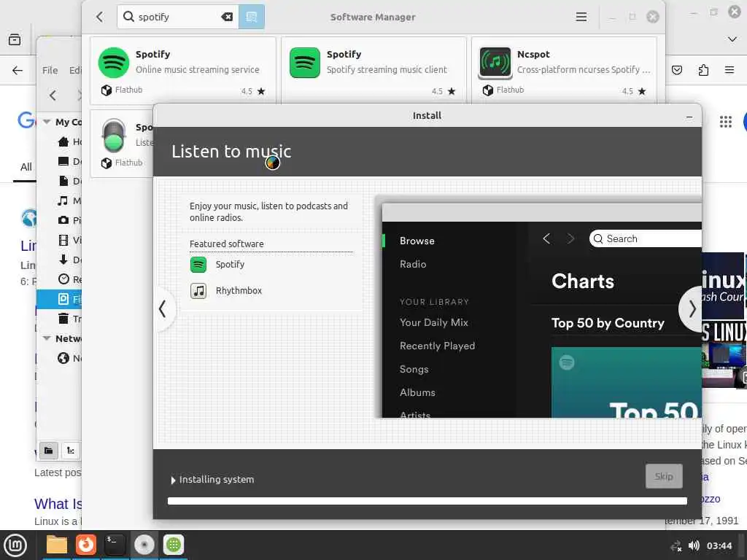Image resolution: width=747 pixels, height=560 pixels.
Task: Open Software Manager hamburger menu
Action: pos(581,17)
